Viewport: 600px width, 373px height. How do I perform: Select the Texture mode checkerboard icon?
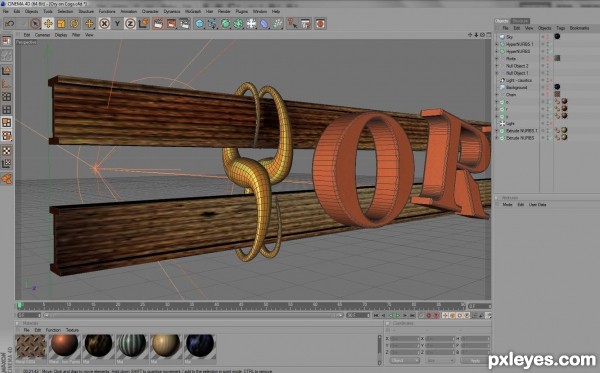[7, 150]
